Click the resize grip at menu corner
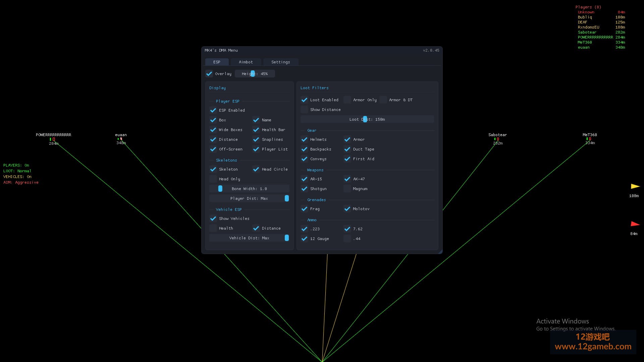 click(x=440, y=251)
